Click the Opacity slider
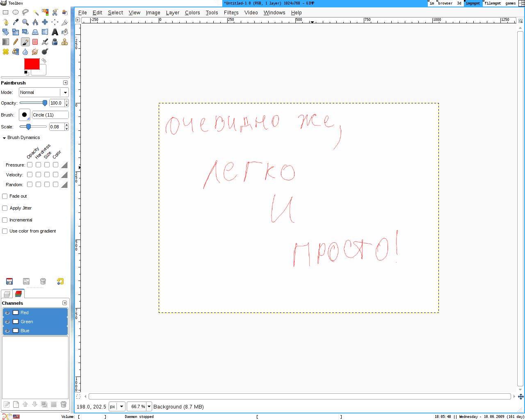The image size is (525, 420). coord(33,103)
